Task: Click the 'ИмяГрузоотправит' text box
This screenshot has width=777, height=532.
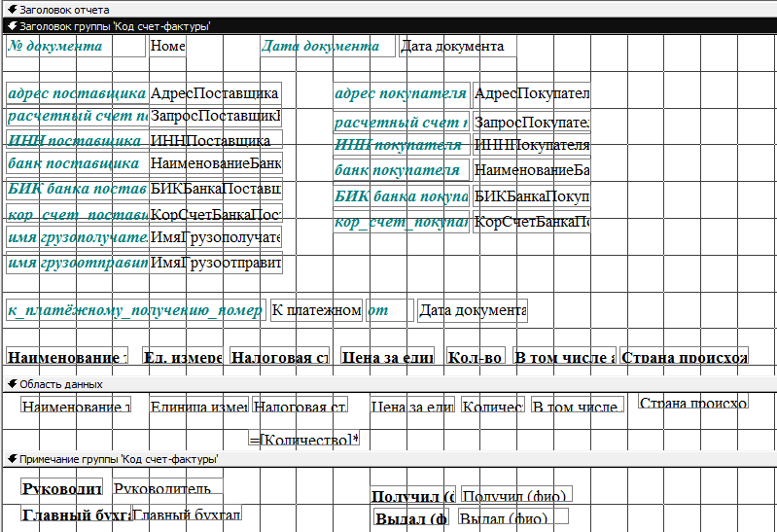Action: coord(216,263)
